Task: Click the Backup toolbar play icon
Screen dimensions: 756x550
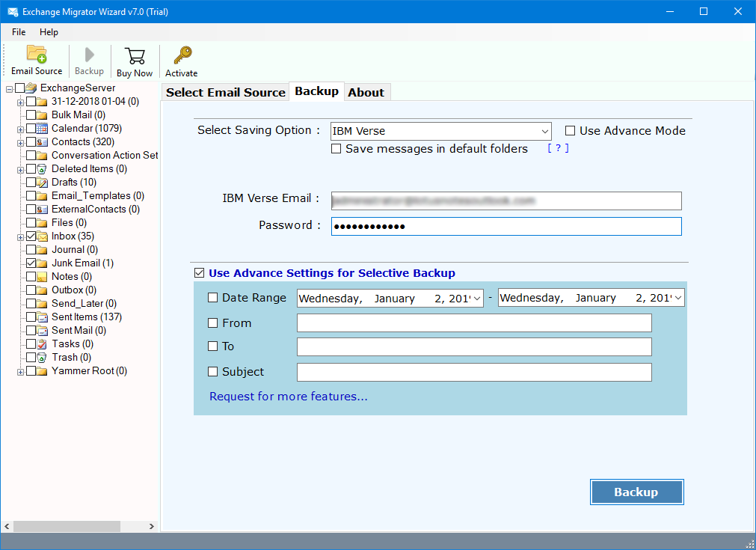Action: 89,55
